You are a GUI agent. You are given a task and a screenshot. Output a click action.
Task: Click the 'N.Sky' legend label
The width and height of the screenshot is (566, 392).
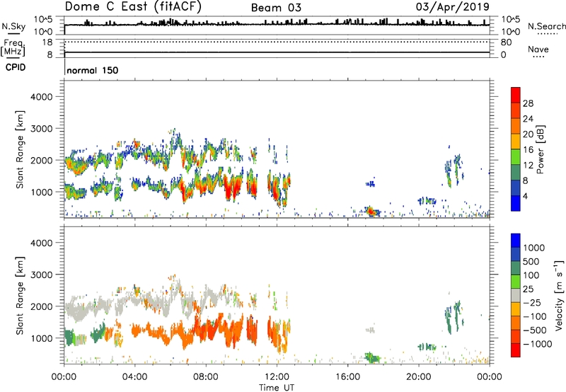pos(13,26)
